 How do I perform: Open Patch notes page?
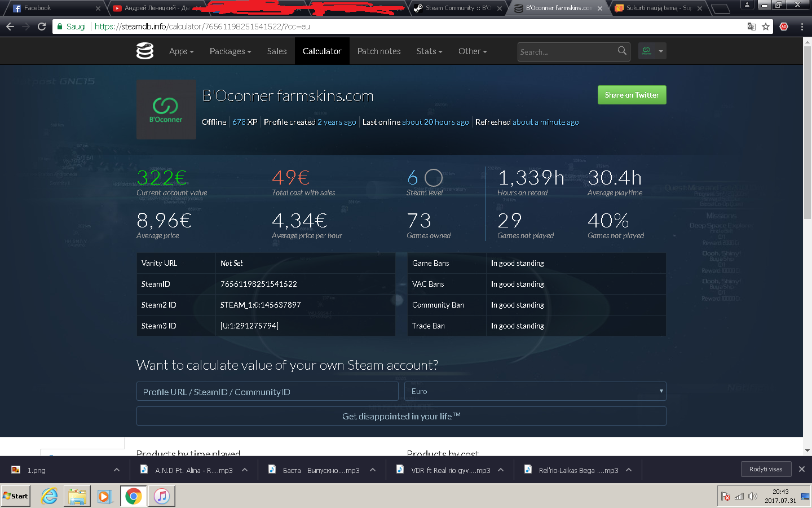(379, 51)
